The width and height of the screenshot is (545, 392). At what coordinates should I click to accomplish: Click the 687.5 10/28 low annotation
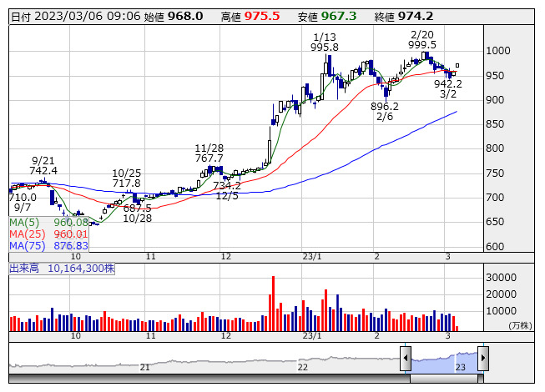pyautogui.click(x=137, y=214)
